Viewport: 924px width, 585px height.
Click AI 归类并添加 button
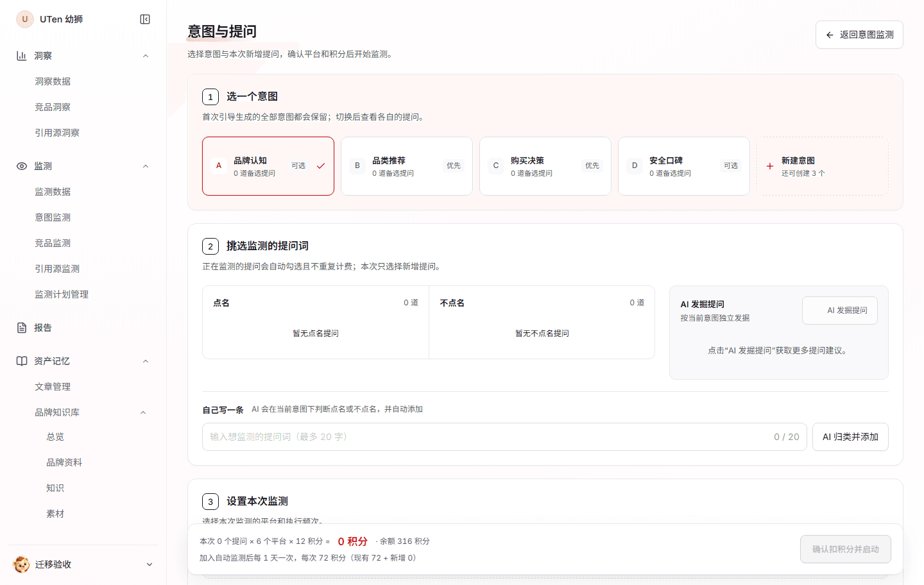pyautogui.click(x=850, y=437)
